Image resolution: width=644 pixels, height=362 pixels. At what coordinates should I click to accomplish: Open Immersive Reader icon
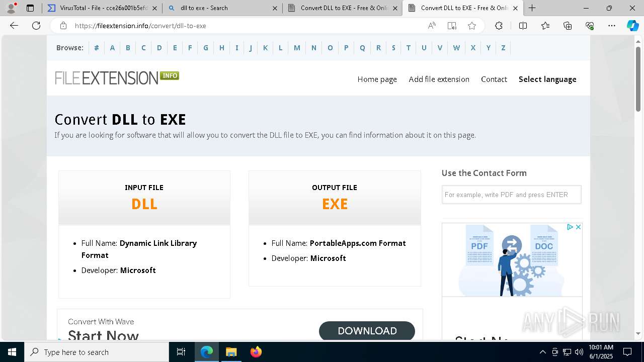pos(452,26)
